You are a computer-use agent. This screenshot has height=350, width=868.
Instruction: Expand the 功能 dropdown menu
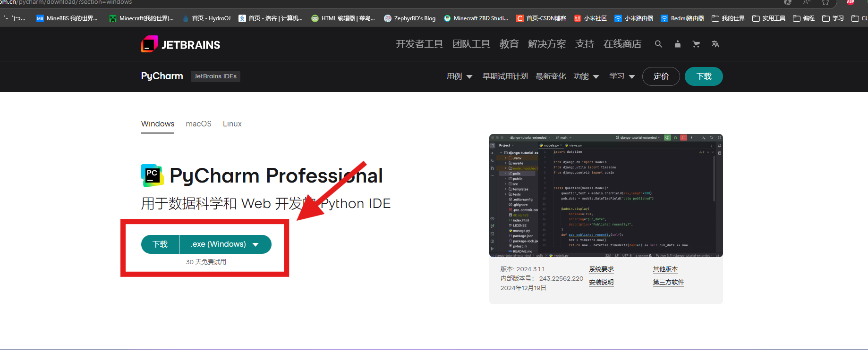(x=586, y=76)
